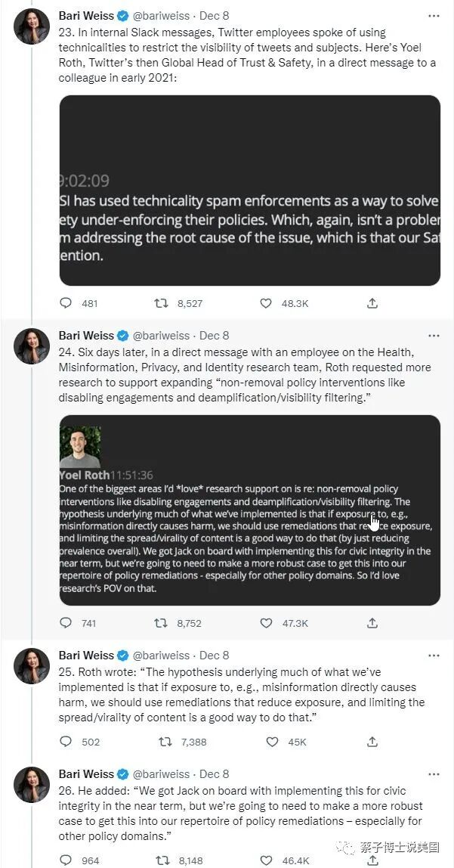Share tweet 24 via share icon
Viewport: 454px width, 868px height.
click(x=372, y=623)
